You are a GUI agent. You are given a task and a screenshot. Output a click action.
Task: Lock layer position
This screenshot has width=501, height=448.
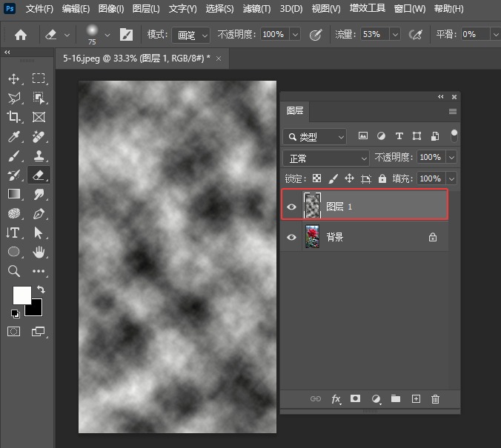pyautogui.click(x=349, y=178)
